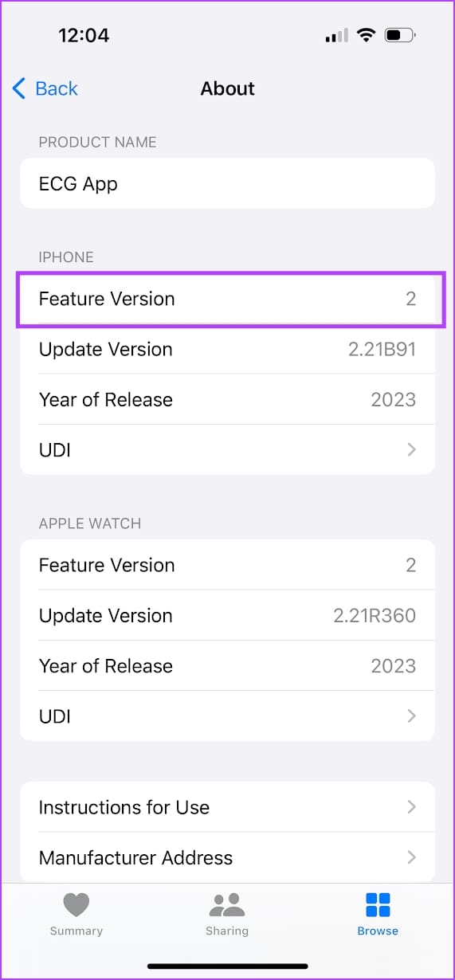This screenshot has width=455, height=980.
Task: Tap the Wi-Fi status icon
Action: [366, 36]
